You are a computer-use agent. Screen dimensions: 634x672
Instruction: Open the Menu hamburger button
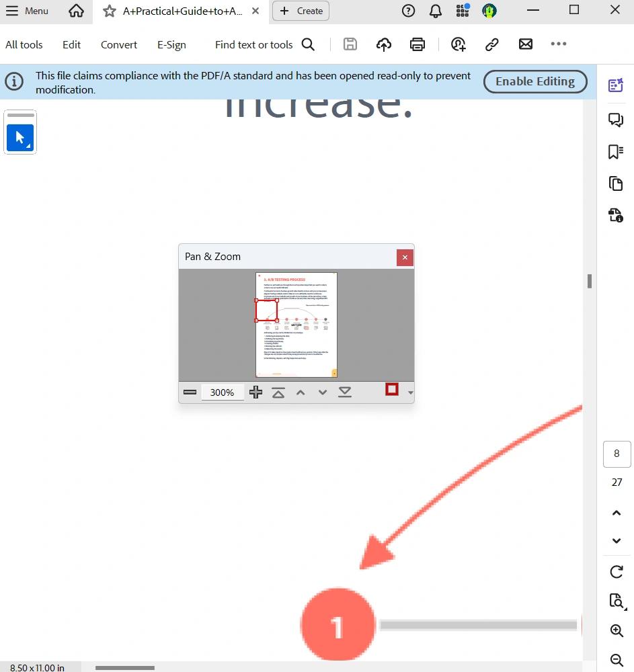tap(27, 11)
